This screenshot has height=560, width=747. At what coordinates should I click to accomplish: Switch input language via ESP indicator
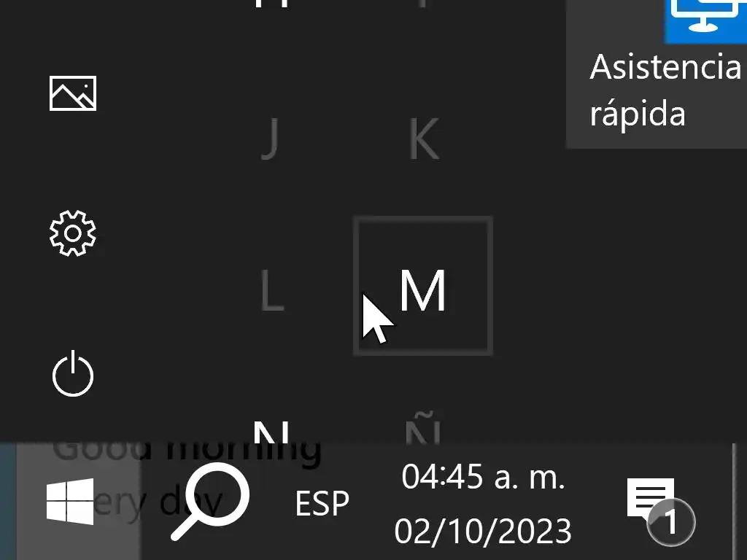point(322,503)
